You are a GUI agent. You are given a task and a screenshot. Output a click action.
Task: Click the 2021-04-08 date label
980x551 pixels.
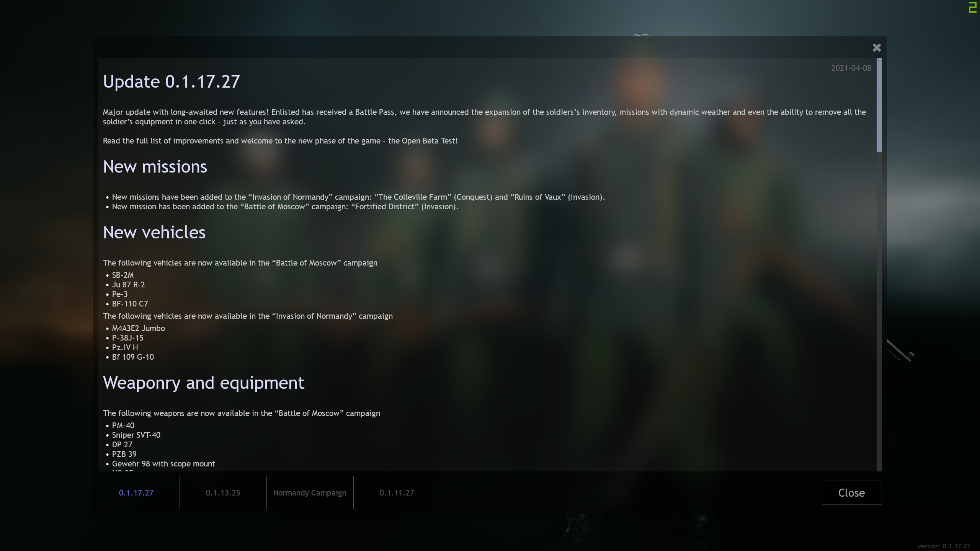(851, 68)
